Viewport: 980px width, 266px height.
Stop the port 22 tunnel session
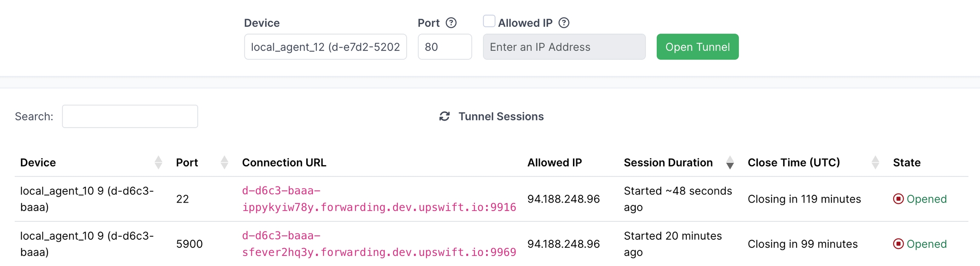(x=898, y=199)
